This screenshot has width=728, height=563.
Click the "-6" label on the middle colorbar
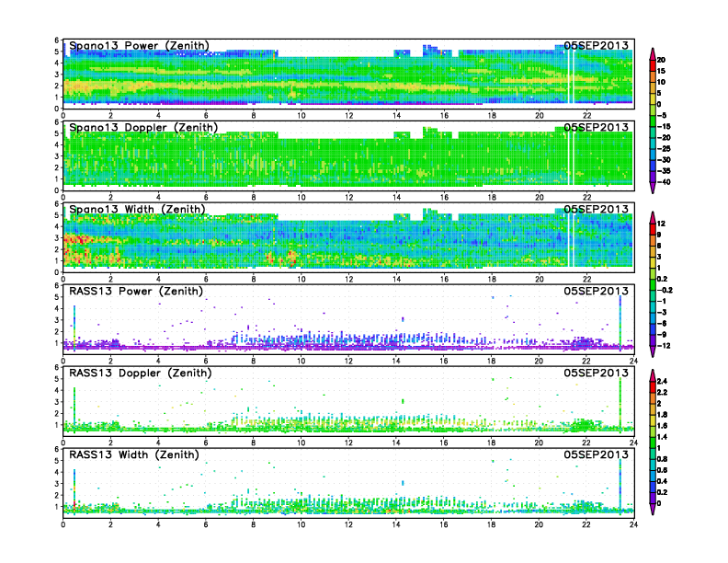(x=662, y=323)
